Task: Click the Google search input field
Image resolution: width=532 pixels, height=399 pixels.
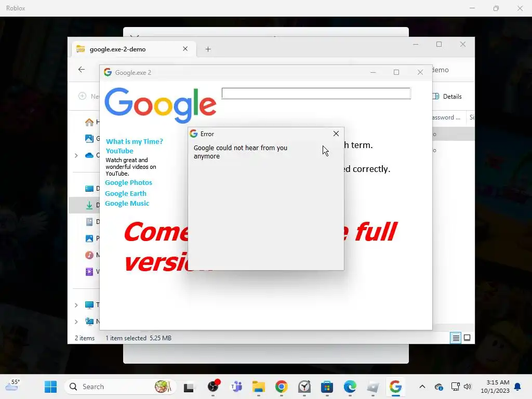Action: tap(316, 94)
